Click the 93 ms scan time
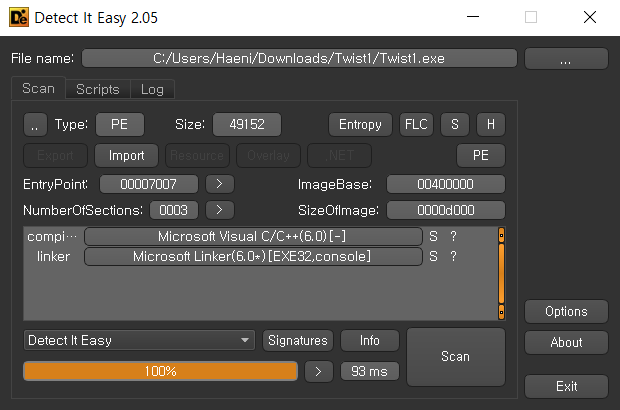620x410 pixels. tap(370, 371)
